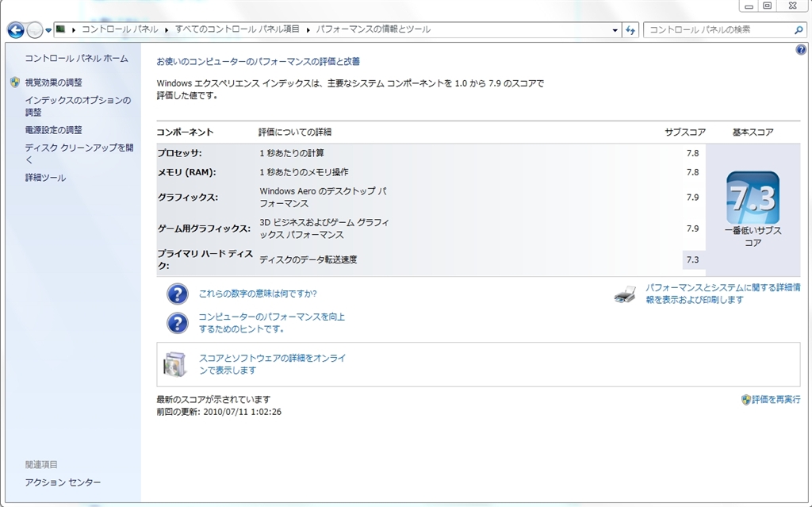The image size is (812, 507).
Task: Click ディスクのデータ転送速度 description text
Action: point(308,259)
